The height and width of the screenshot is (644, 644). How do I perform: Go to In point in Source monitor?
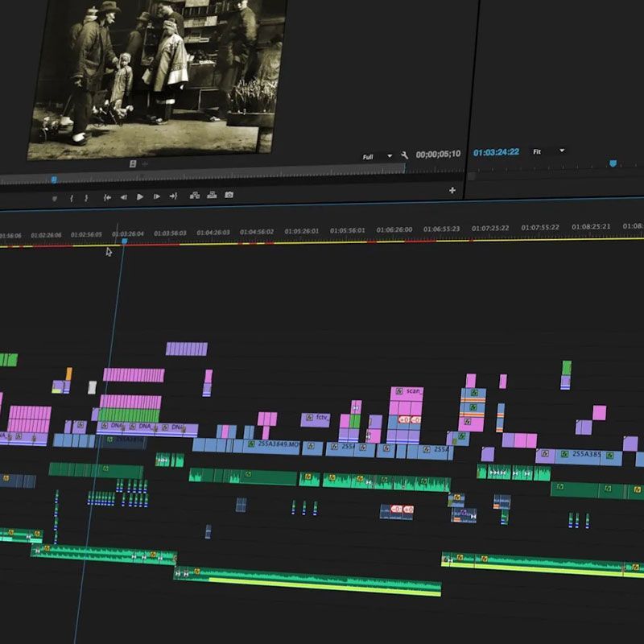pyautogui.click(x=108, y=197)
